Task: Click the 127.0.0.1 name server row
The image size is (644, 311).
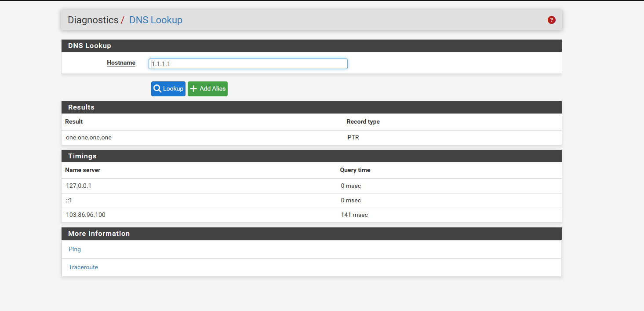Action: pos(312,186)
